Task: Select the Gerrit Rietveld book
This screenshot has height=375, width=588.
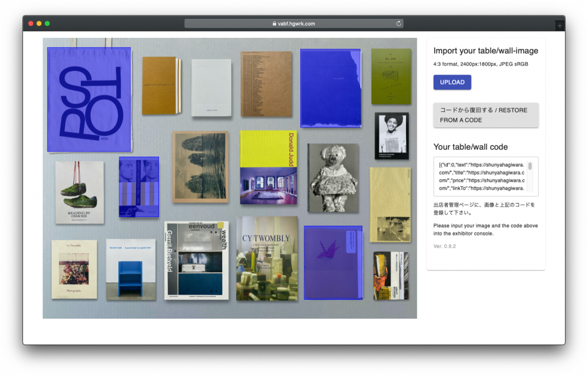Action: point(196,260)
